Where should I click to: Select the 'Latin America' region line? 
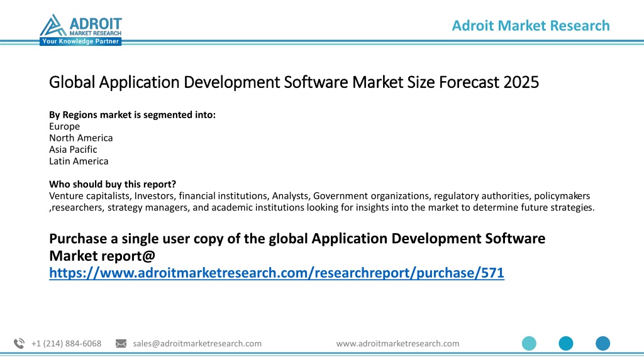(x=79, y=161)
